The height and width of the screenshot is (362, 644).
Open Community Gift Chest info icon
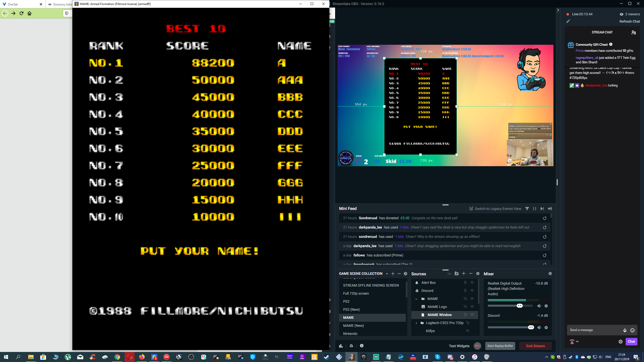(611, 44)
